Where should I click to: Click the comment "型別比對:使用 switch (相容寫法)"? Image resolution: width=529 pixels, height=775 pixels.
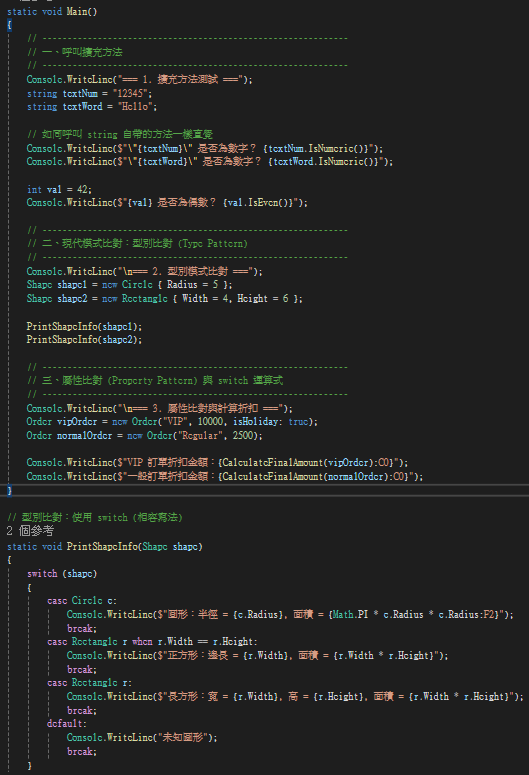[x=95, y=517]
